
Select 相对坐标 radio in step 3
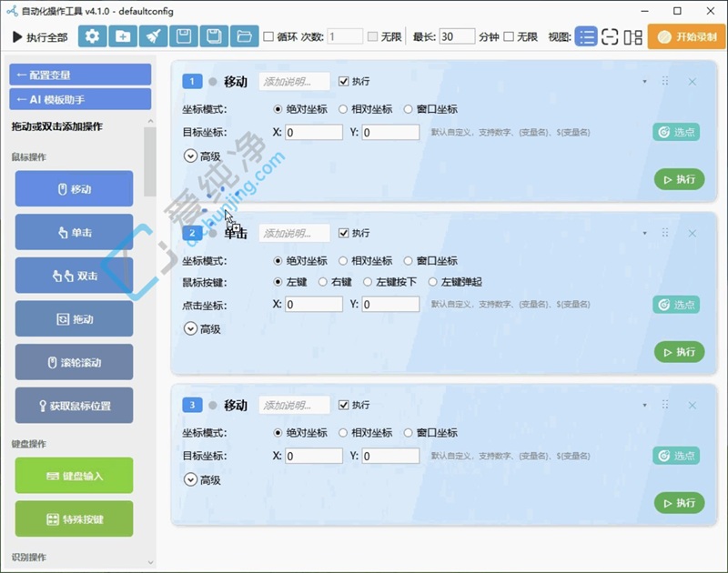pos(343,432)
